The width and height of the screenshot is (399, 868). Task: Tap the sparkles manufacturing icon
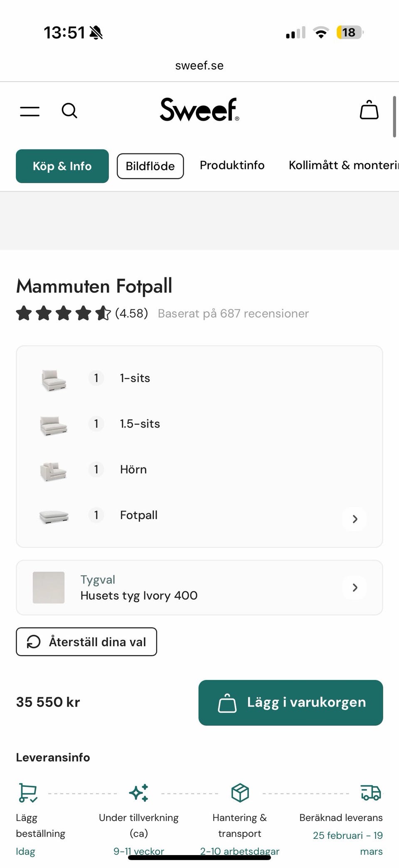tap(138, 793)
